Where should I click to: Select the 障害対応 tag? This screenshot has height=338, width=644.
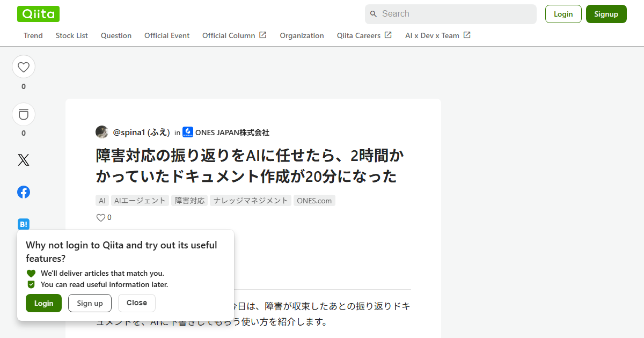tap(189, 201)
